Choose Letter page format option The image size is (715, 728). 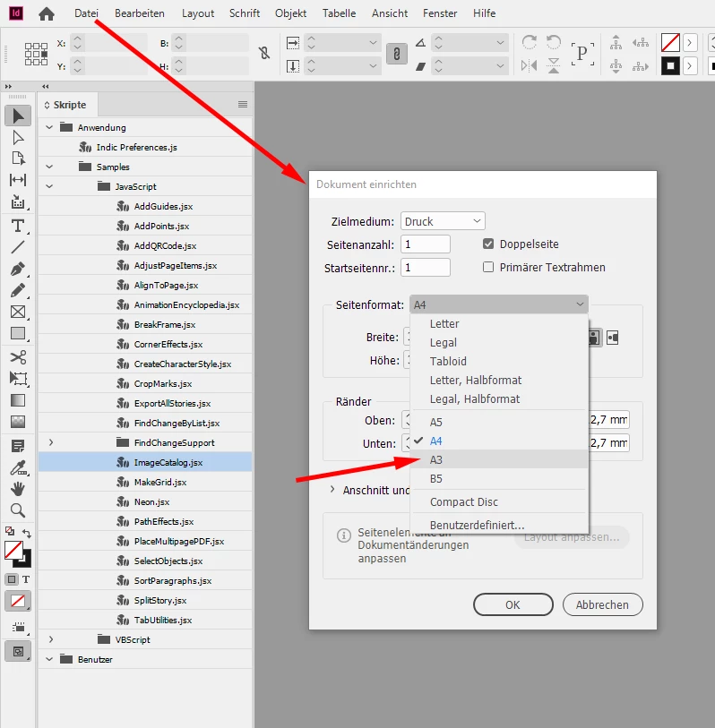tap(499, 323)
